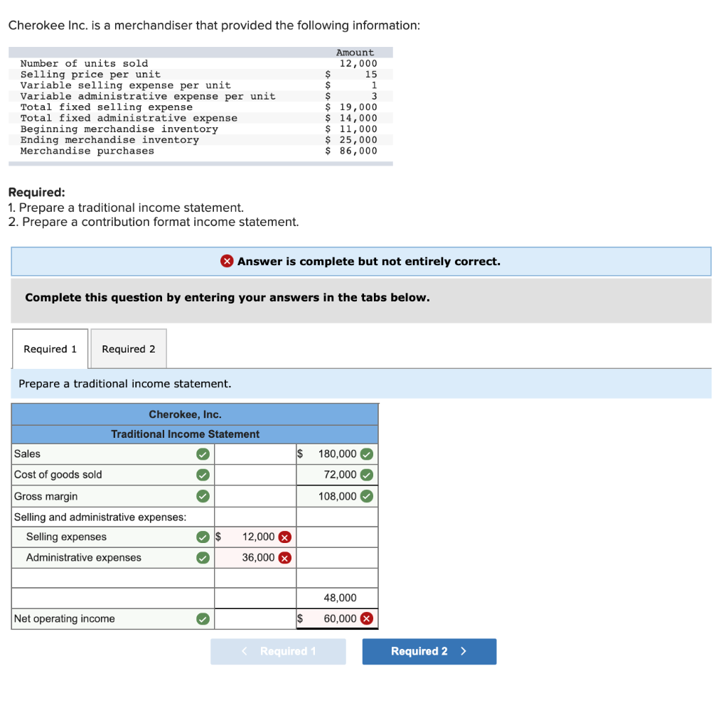728x715 pixels.
Task: Click the 'Prepare a traditional income statement.' instruction
Action: (x=125, y=384)
